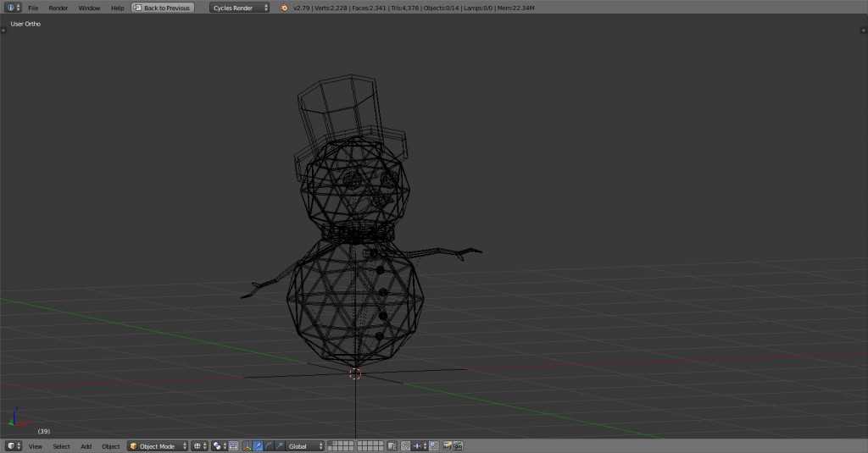Screen dimensions: 868x453
Task: Render image with OpenGL camera icon
Action: point(448,446)
